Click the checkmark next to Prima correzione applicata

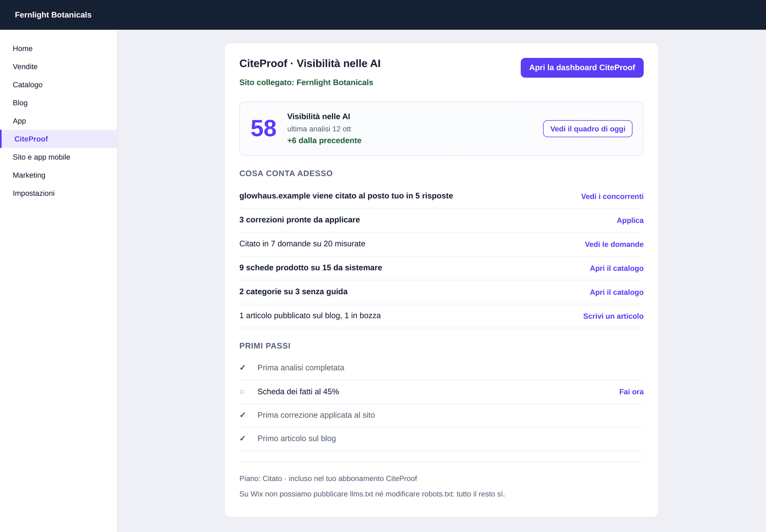pos(242,415)
